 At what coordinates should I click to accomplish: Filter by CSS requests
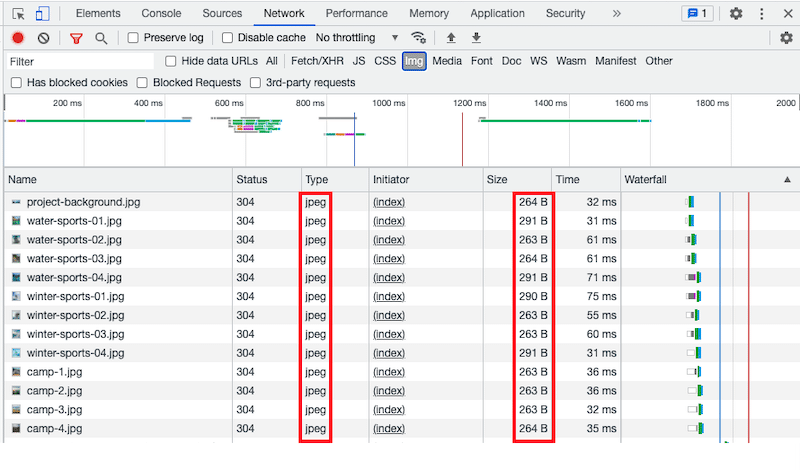(385, 61)
